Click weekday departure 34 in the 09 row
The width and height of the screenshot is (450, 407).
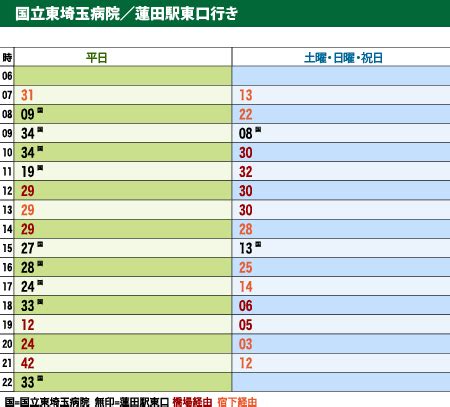tap(28, 134)
